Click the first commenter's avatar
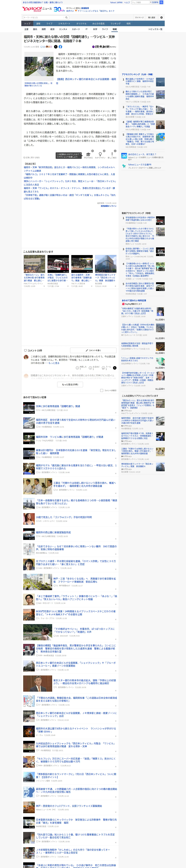Image resolution: width=186 pixels, height=868 pixels. pyautogui.click(x=26, y=357)
